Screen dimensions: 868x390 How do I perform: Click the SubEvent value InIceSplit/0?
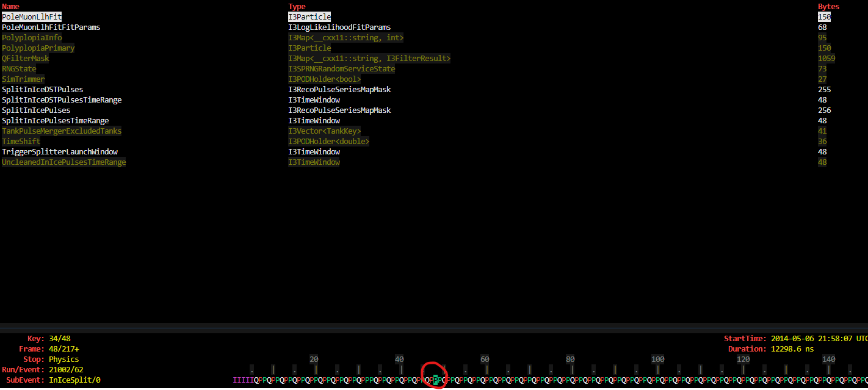pos(74,380)
